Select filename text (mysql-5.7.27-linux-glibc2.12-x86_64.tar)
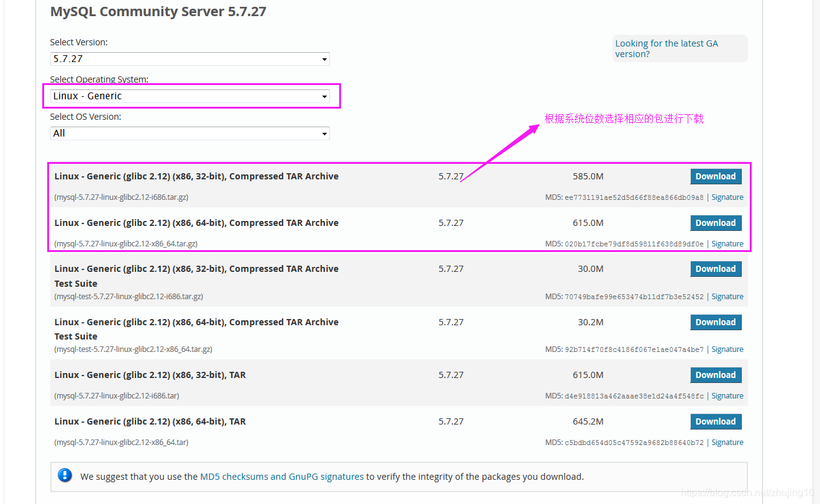Screen dimensions: 820x504 pos(121,443)
